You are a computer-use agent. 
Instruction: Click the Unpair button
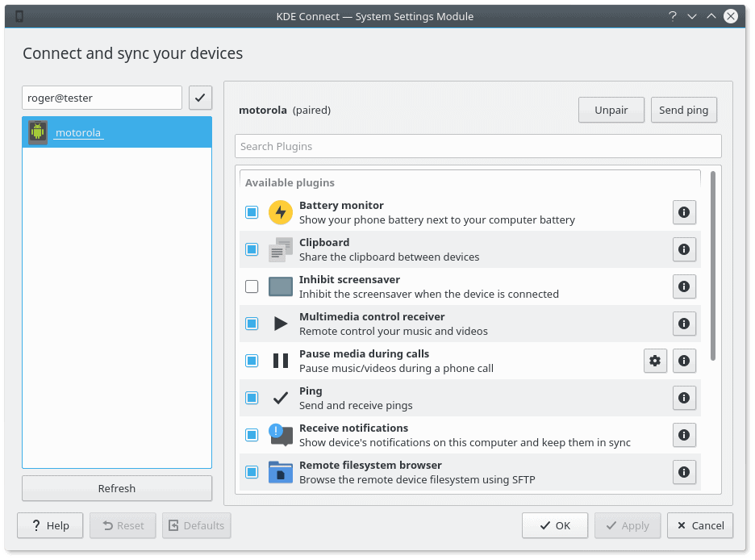point(611,111)
